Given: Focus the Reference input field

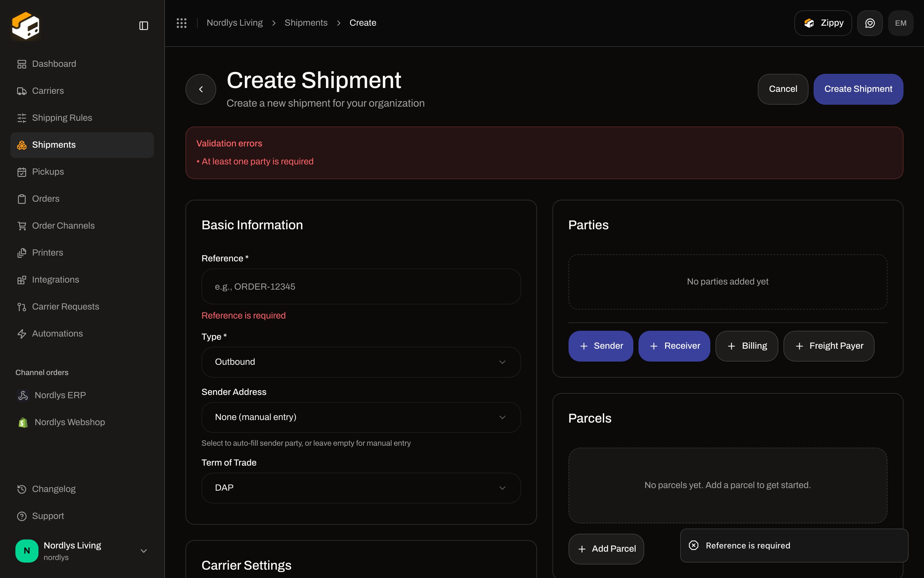Looking at the screenshot, I should pyautogui.click(x=361, y=287).
